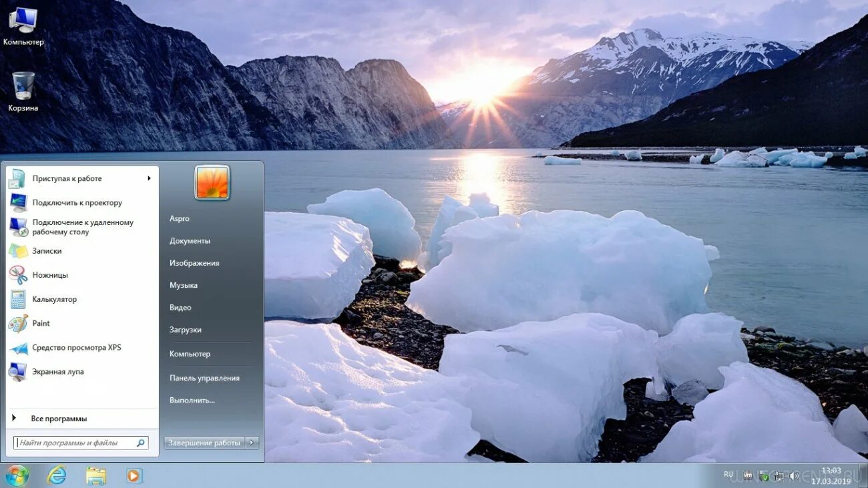
Task: Open Музыка from the Start menu
Action: (x=184, y=285)
